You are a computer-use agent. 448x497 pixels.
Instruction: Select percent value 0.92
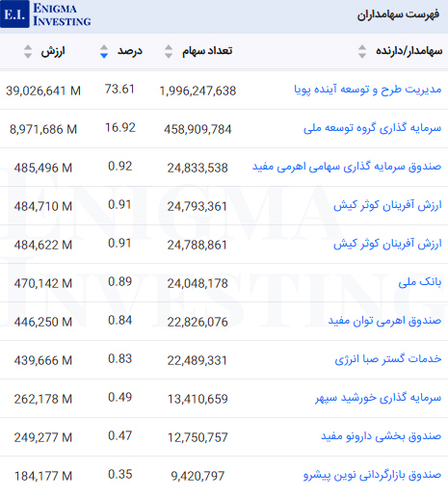point(120,167)
